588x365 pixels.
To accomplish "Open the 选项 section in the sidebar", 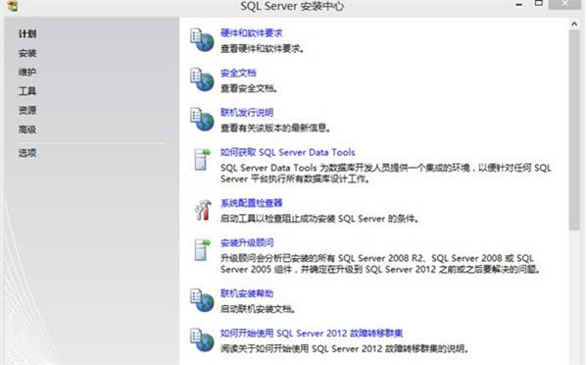I will (27, 153).
